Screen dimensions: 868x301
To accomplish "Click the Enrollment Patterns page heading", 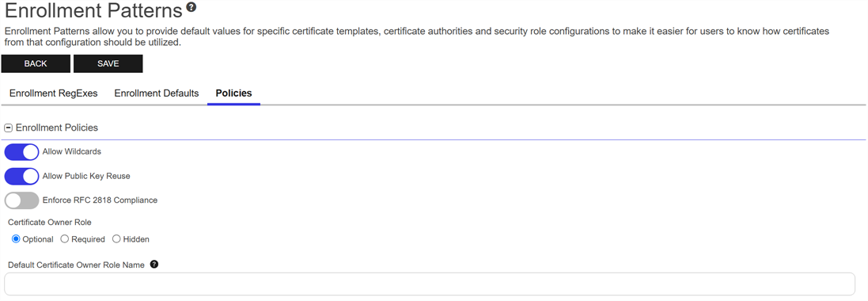I will pyautogui.click(x=93, y=11).
